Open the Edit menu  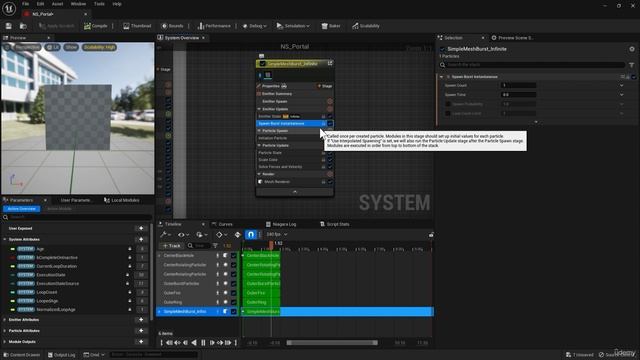click(40, 4)
